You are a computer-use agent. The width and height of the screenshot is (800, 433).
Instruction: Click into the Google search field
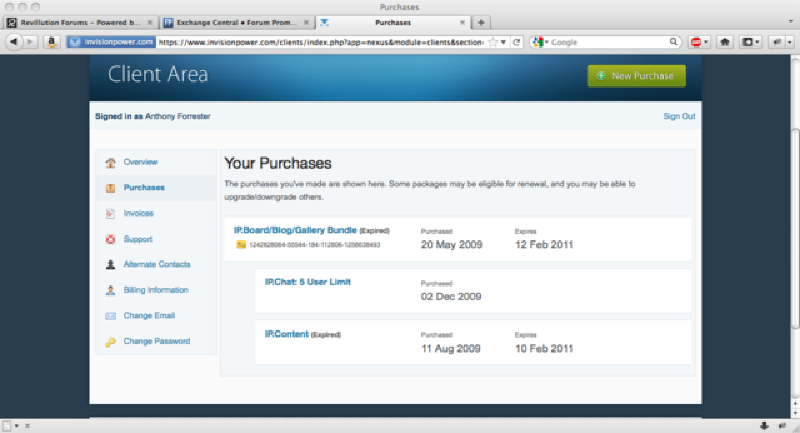[608, 42]
